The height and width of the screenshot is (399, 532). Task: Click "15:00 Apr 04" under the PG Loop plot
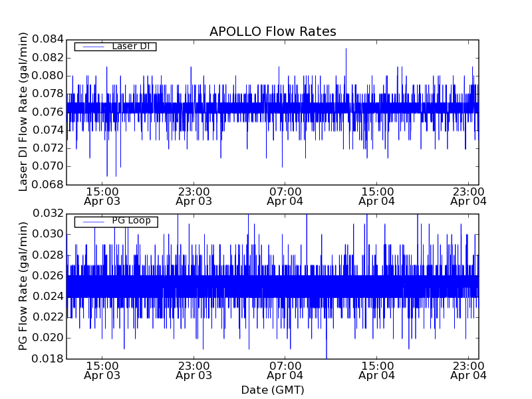pyautogui.click(x=376, y=371)
